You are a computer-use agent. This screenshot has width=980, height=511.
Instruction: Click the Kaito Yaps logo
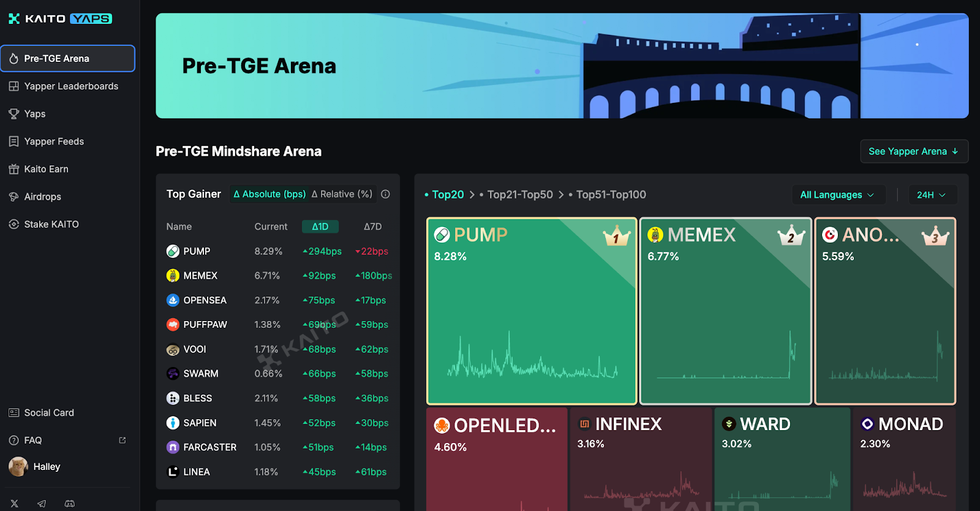(60, 18)
